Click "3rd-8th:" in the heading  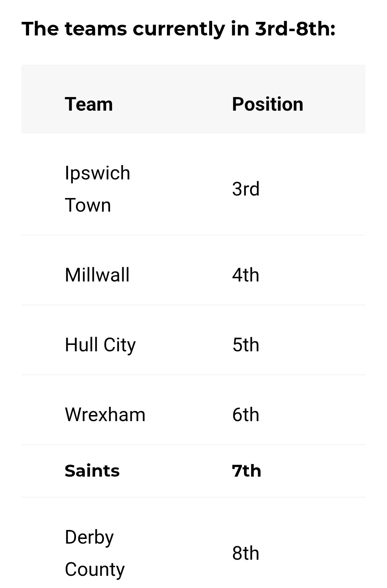(x=295, y=29)
